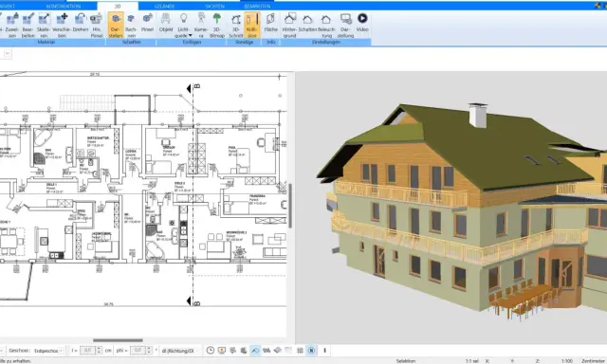
Task: Open the Sichten ribbon tab
Action: (x=215, y=7)
